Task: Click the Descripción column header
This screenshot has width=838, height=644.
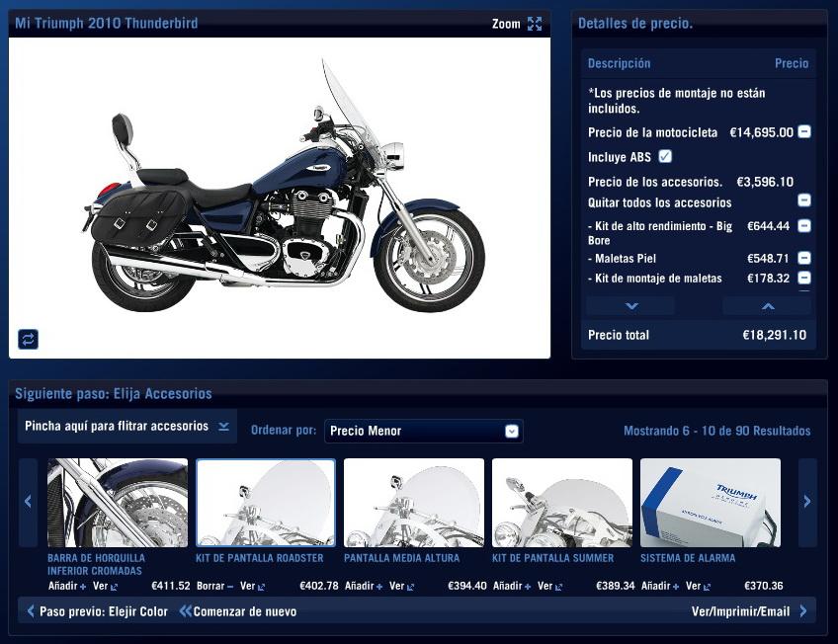Action: click(619, 63)
